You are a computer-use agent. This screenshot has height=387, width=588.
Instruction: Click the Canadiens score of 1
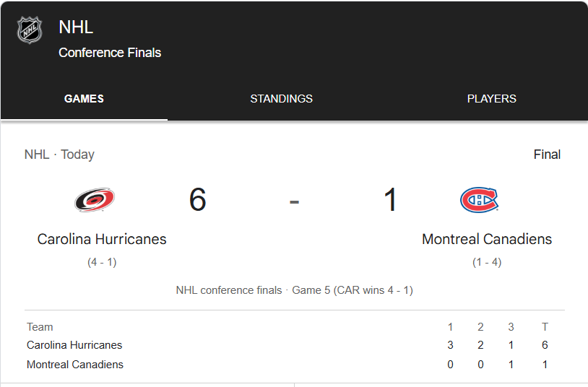pyautogui.click(x=390, y=199)
